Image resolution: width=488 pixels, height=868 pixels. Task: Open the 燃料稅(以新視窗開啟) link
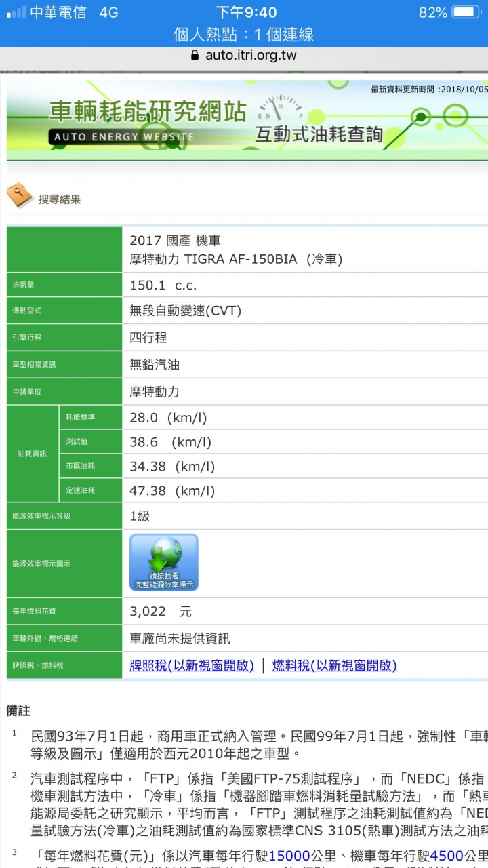335,665
